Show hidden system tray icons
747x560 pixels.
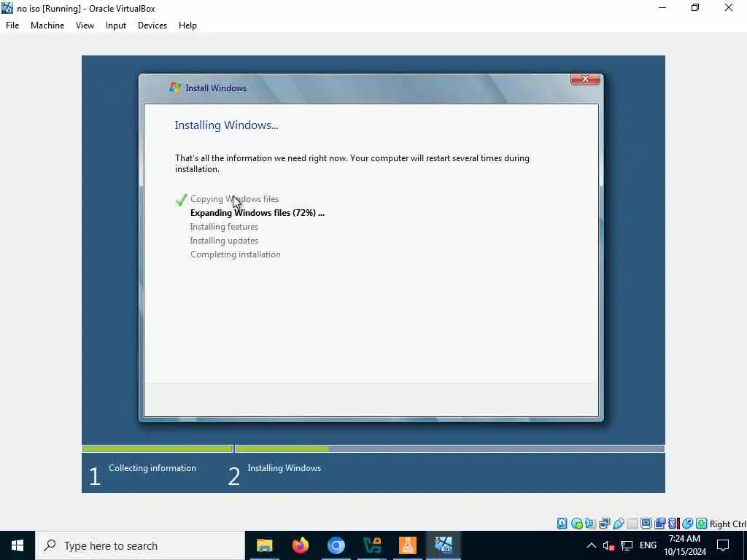point(591,545)
